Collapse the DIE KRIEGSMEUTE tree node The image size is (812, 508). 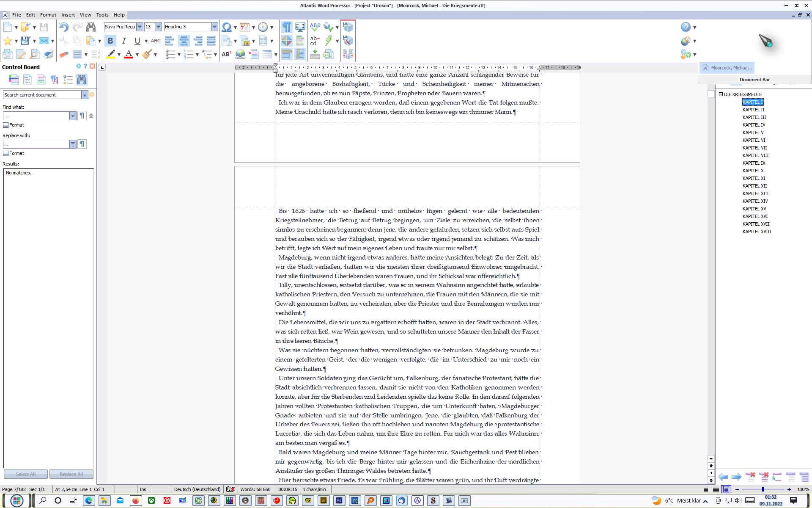point(721,94)
